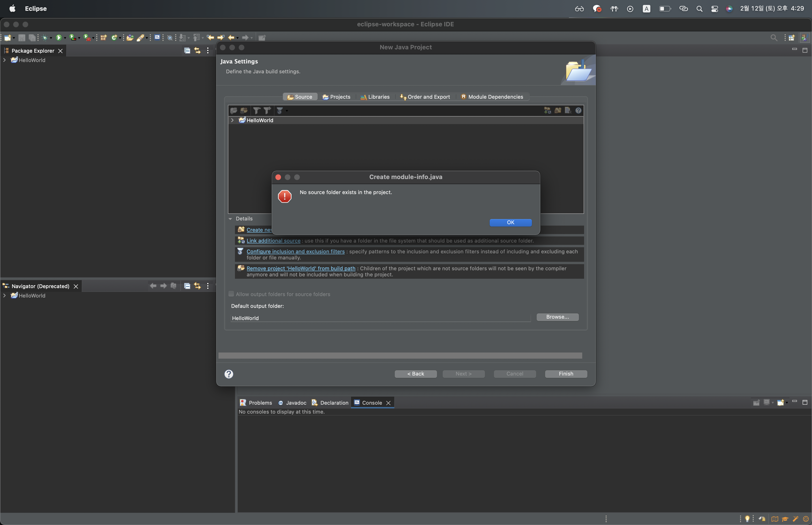Click the New Java Package icon
This screenshot has width=812, height=525.
[104, 38]
